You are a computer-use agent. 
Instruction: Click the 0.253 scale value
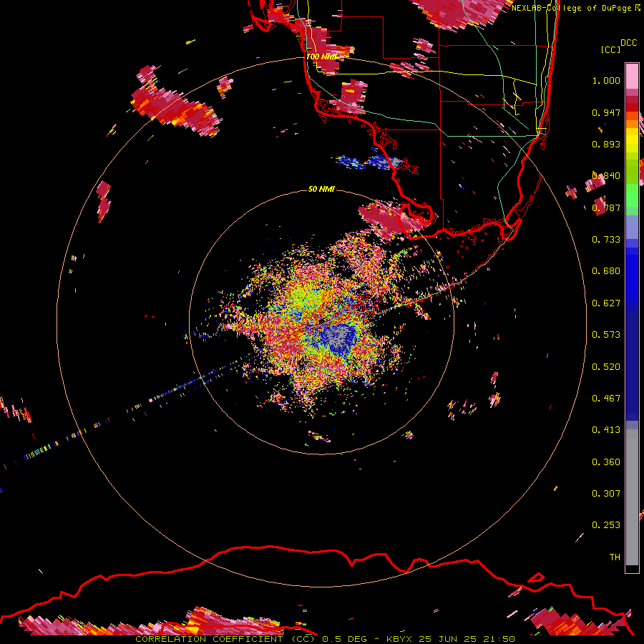606,525
